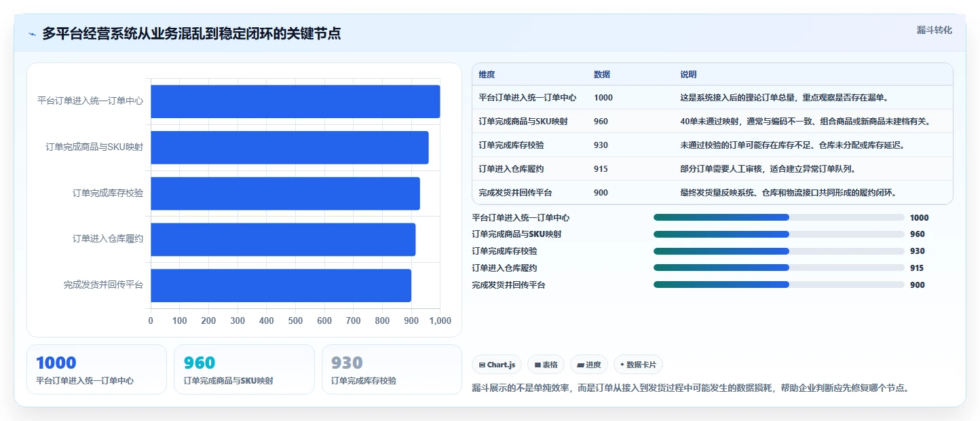Click table cell 平台订单进入统一订单中心
This screenshot has height=421, width=980.
(x=527, y=98)
